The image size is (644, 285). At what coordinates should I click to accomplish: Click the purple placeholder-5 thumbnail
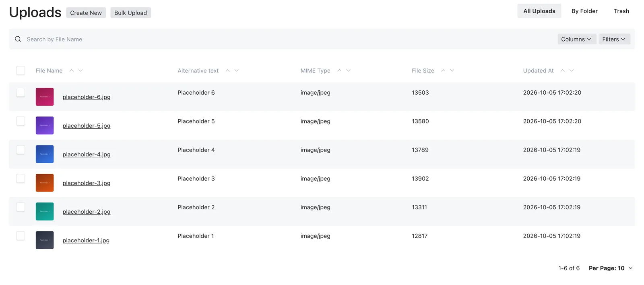45,125
